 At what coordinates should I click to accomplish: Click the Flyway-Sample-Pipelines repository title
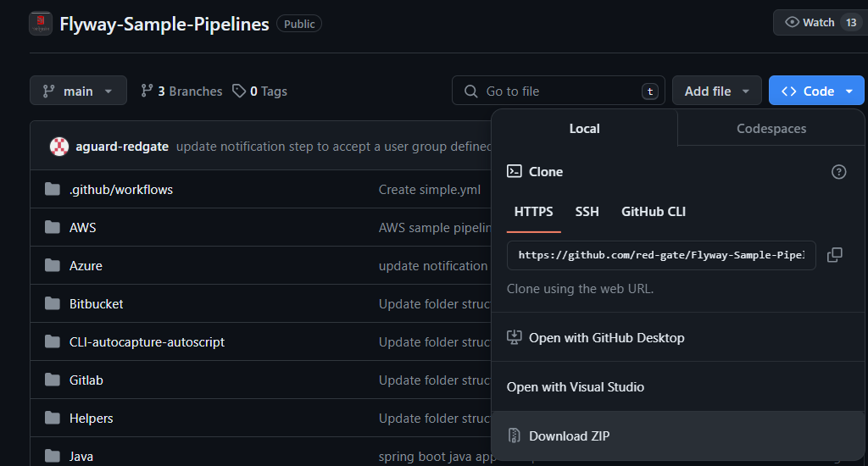[164, 24]
